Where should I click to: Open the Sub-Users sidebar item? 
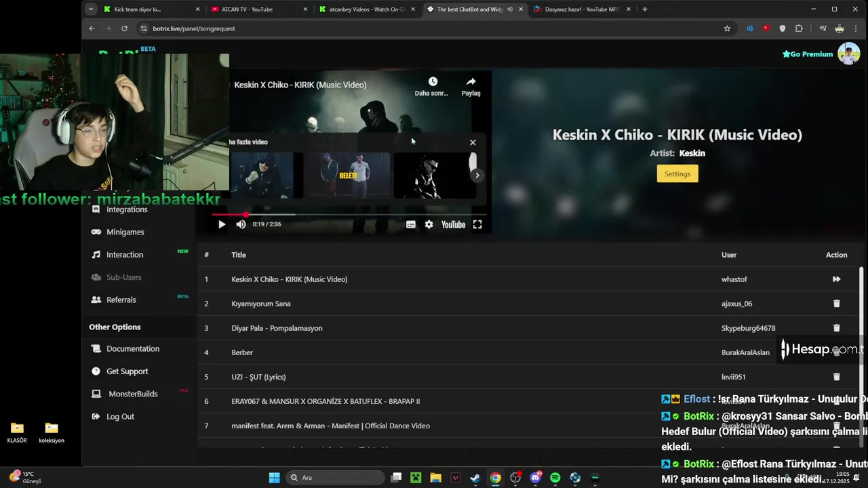[123, 277]
